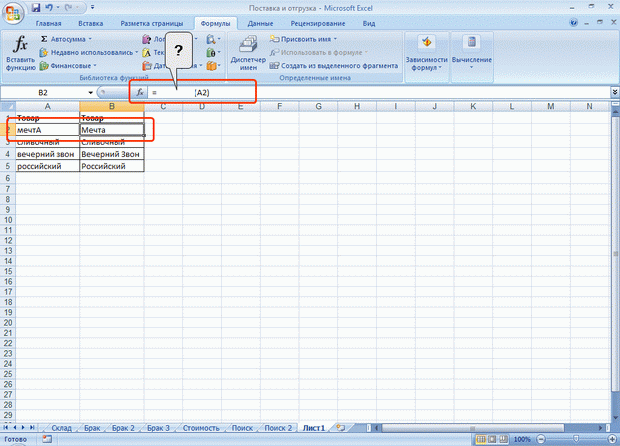Switch to the Данные ribbon tab
620x446 pixels.
click(x=260, y=23)
